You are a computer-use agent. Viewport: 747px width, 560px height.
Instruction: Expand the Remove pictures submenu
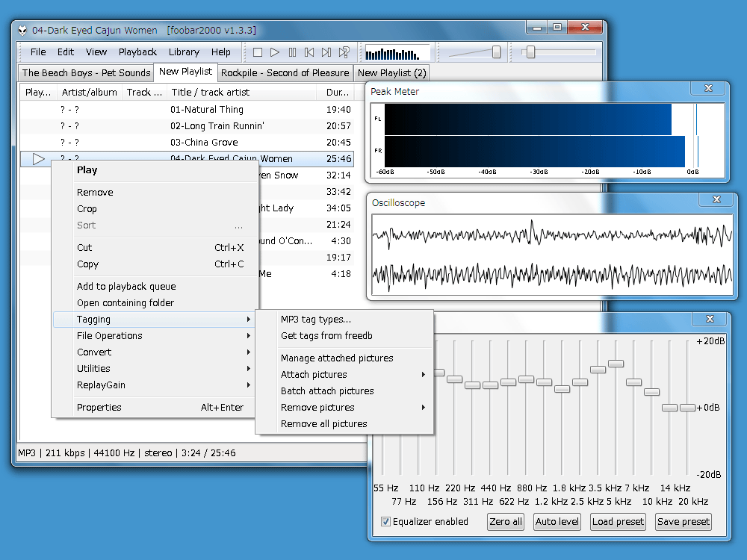(x=344, y=407)
